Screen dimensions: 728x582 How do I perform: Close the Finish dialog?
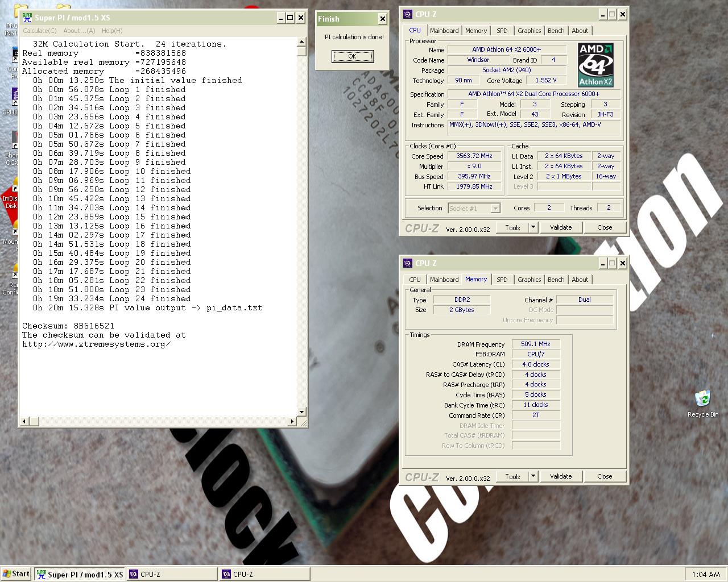(x=382, y=19)
